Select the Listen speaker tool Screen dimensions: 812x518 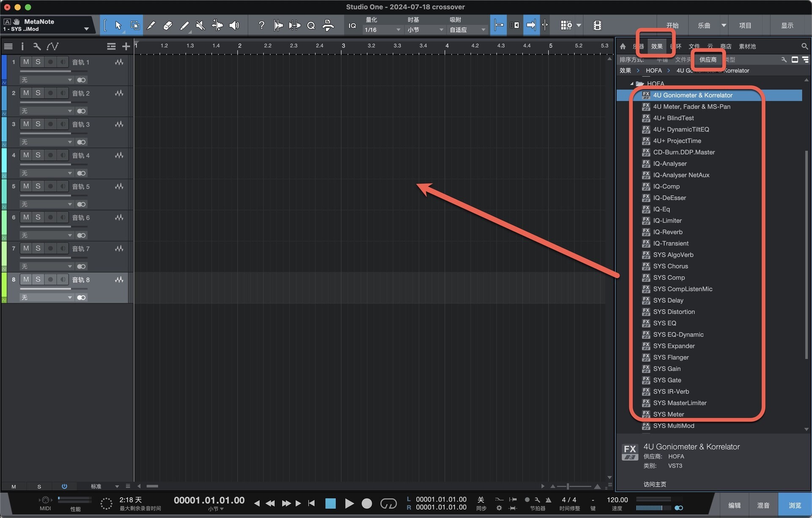tap(234, 25)
